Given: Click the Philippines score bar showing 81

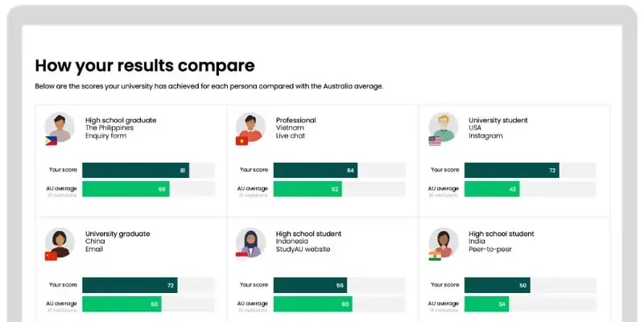Looking at the screenshot, I should pos(135,170).
